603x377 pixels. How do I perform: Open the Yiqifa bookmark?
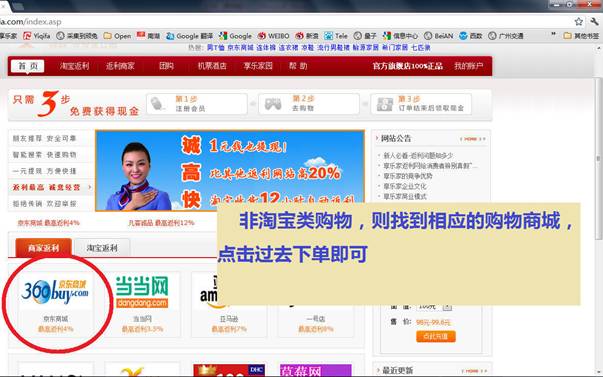[x=37, y=36]
